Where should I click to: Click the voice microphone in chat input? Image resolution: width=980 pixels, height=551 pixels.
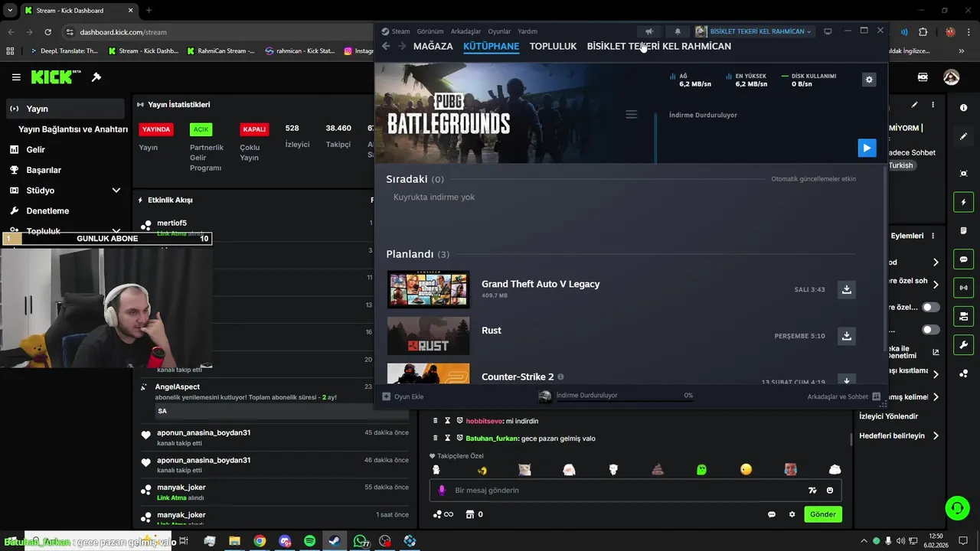click(442, 491)
